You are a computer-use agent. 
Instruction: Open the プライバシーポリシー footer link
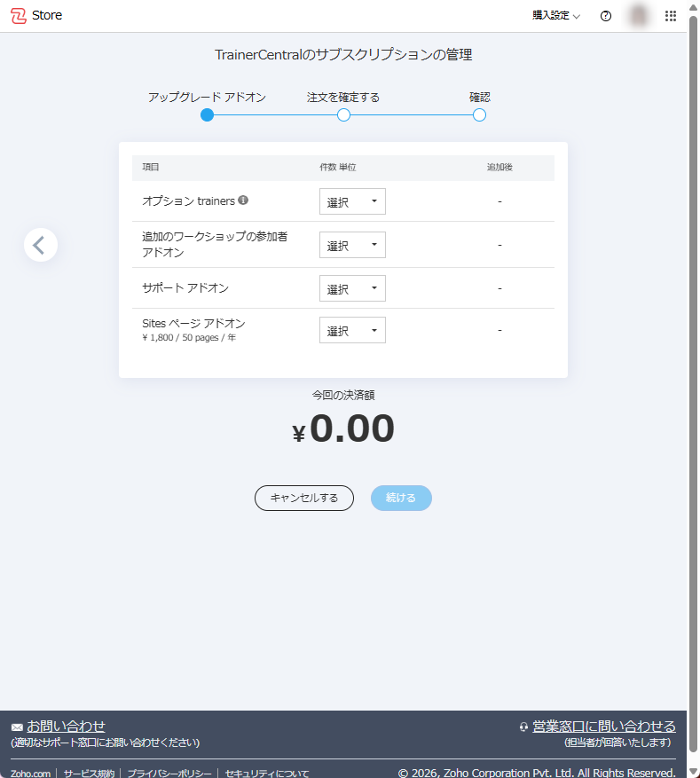coord(169,773)
